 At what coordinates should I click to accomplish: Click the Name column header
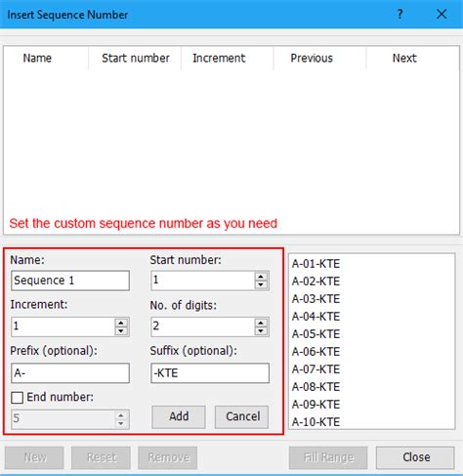tap(37, 58)
